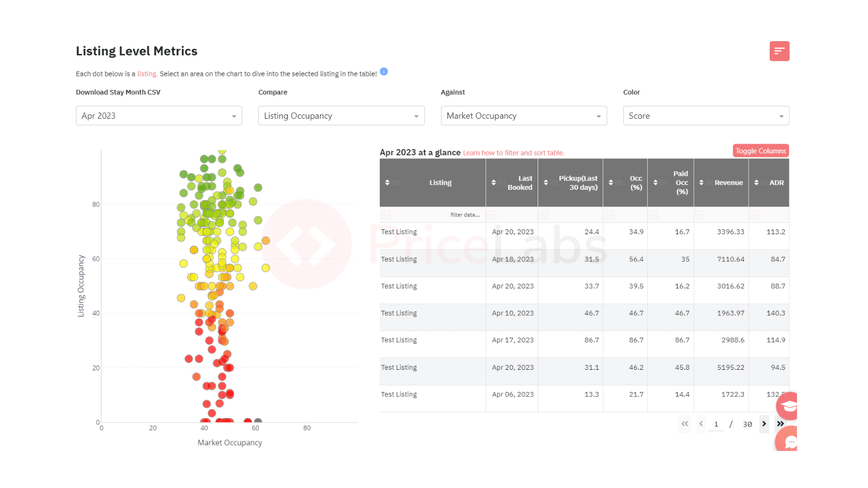Go to the next table page arrow

point(764,424)
